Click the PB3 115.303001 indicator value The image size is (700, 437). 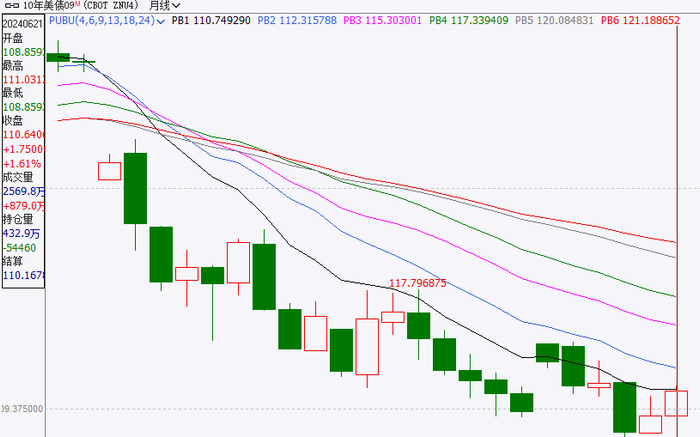coord(382,21)
